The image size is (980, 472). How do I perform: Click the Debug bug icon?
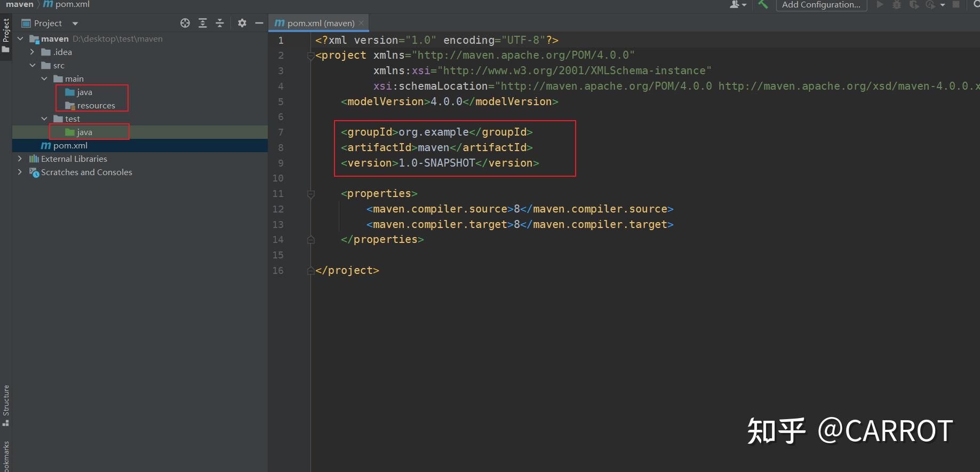tap(897, 5)
